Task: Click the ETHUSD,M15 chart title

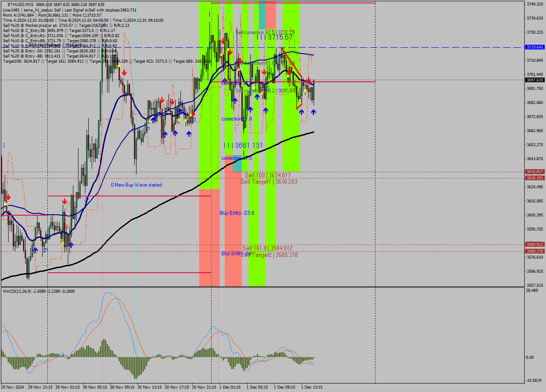Action: [x=21, y=5]
